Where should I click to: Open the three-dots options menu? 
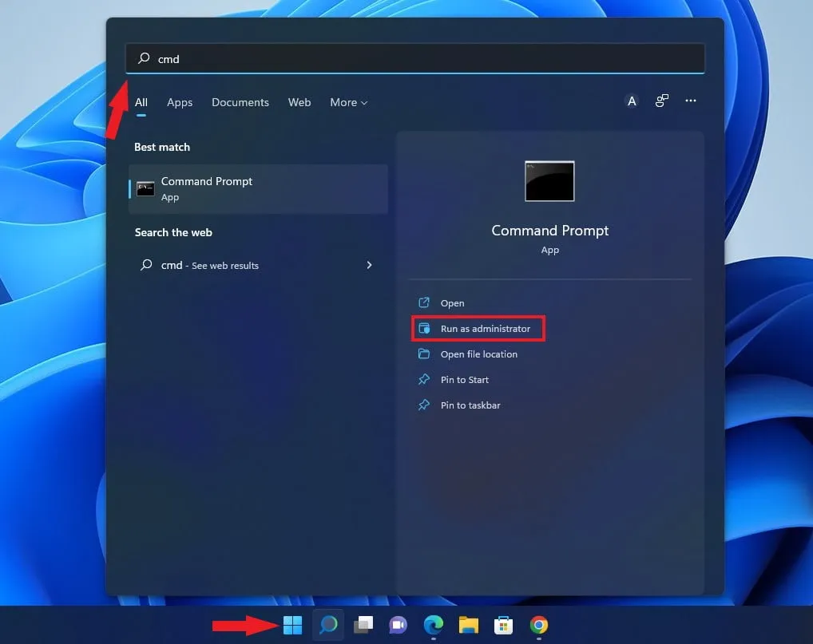tap(691, 101)
